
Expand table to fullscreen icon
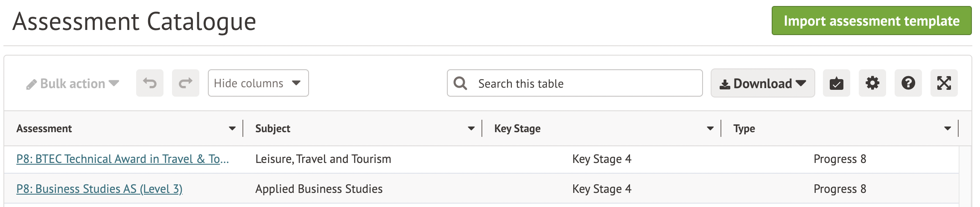tap(944, 83)
